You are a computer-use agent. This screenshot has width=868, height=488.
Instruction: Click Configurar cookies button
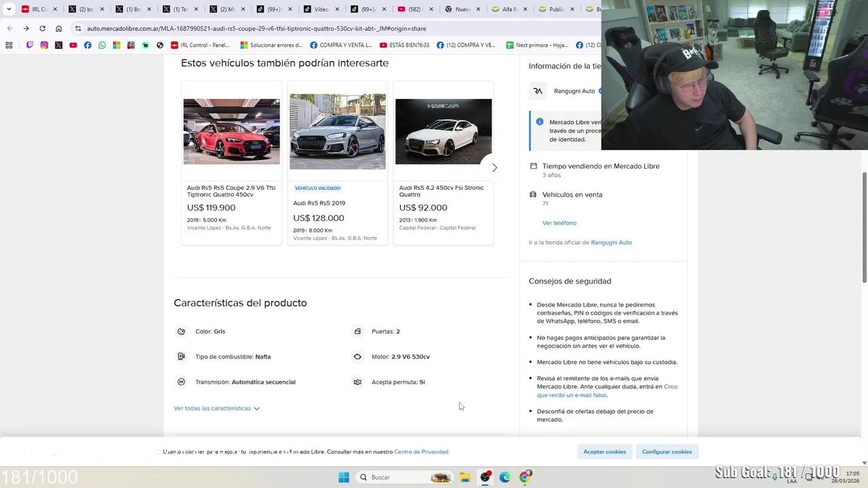667,452
